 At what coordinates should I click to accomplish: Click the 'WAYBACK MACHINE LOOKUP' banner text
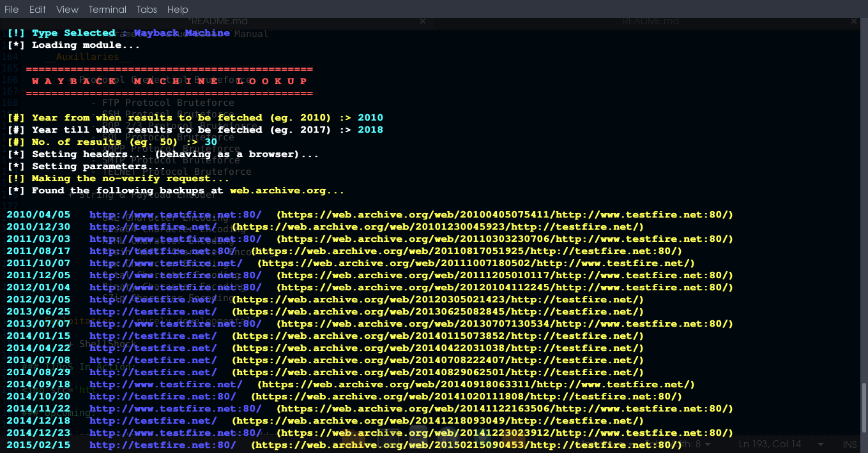pos(169,82)
